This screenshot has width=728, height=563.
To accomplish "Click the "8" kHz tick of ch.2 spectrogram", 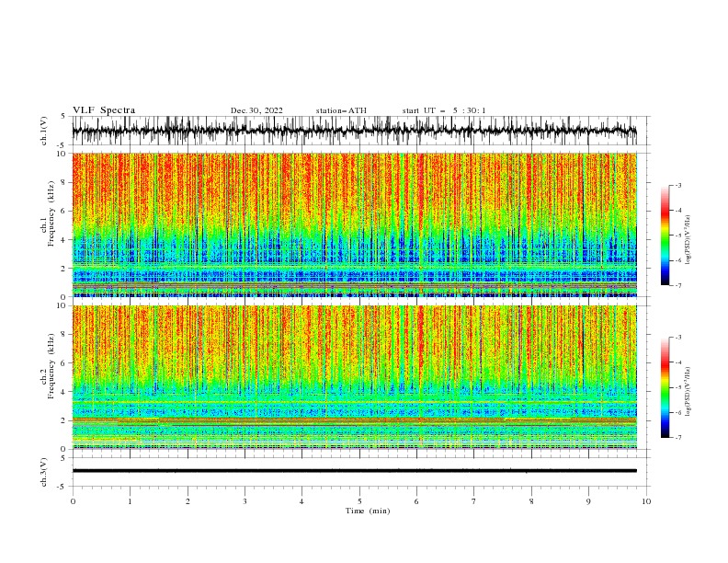I will click(x=64, y=334).
